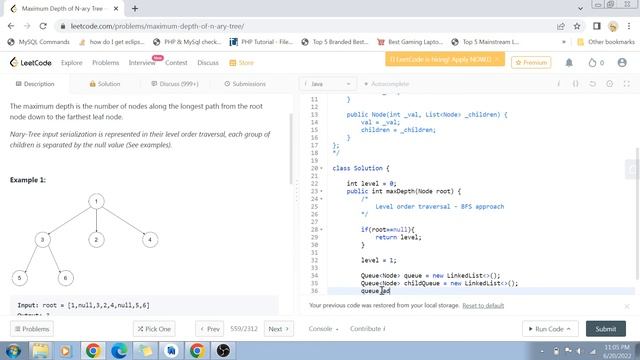Format code with braces icon
This screenshot has height=360, width=640.
coord(576,84)
